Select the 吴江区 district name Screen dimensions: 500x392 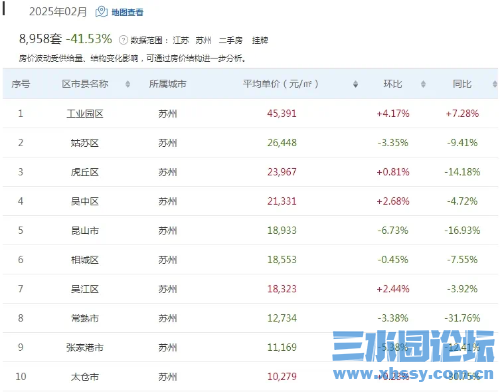point(85,289)
